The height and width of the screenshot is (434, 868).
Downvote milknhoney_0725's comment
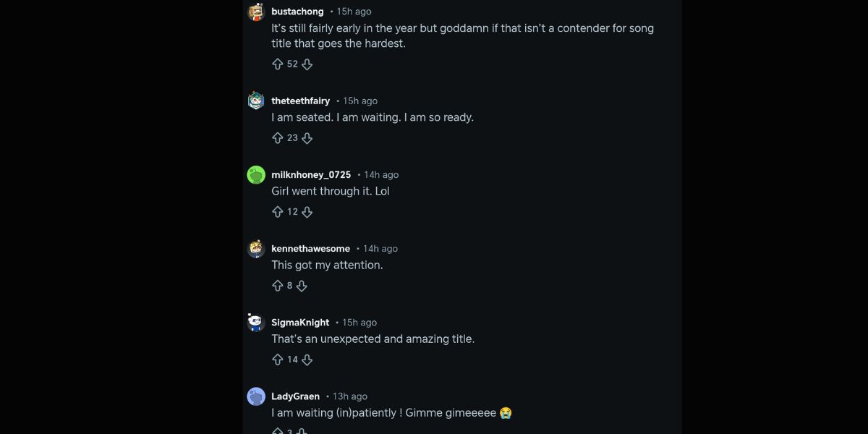pyautogui.click(x=307, y=212)
